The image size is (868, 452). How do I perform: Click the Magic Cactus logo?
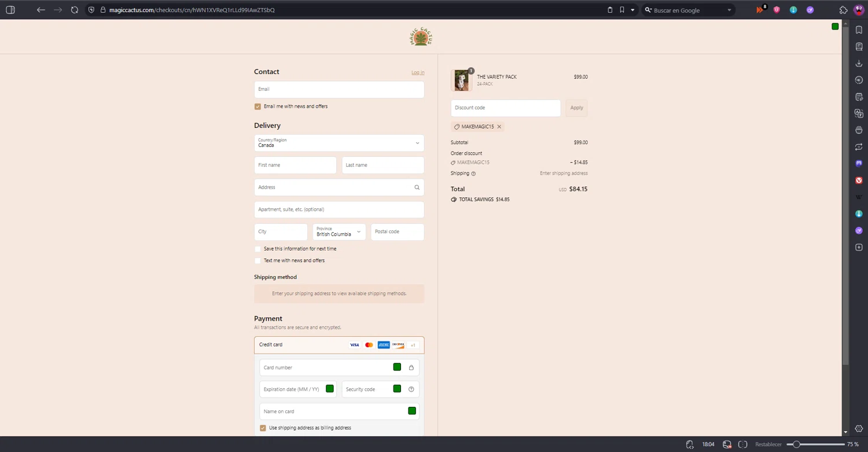pyautogui.click(x=421, y=37)
